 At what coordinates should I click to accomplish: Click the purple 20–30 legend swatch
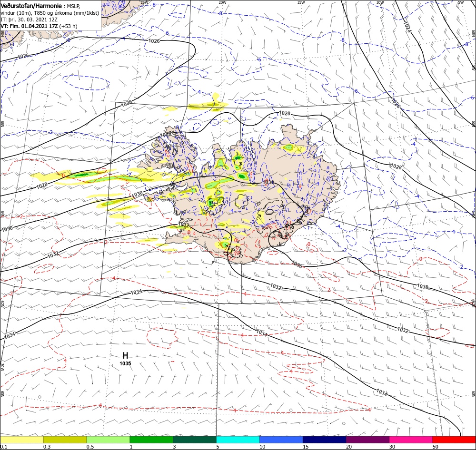pos(367,440)
